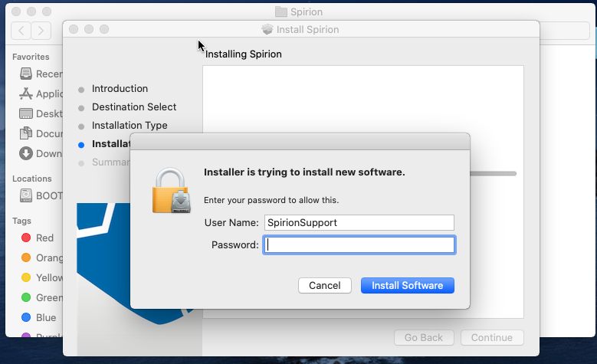Click the Continue button in installer
597x364 pixels.
click(492, 337)
